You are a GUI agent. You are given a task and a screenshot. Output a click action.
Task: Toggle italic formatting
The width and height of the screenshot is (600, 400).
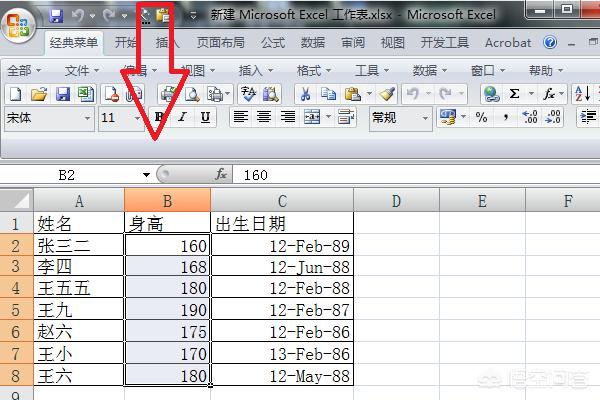point(183,117)
